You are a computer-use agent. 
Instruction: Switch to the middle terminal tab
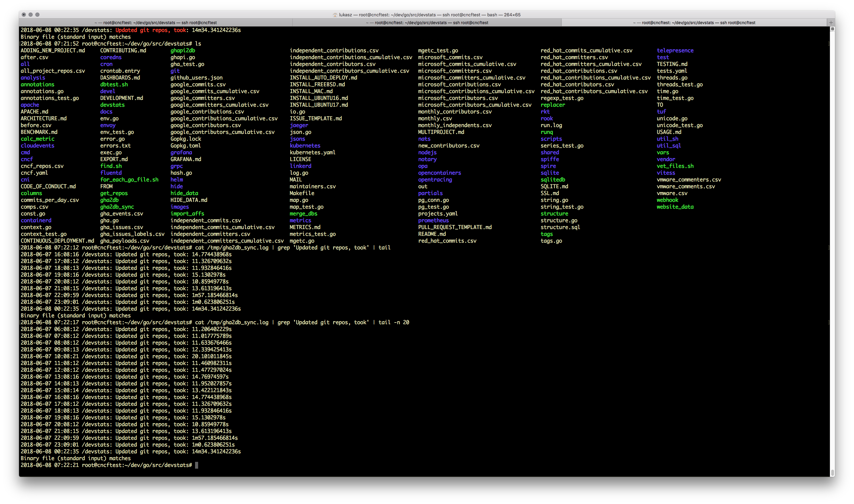(427, 22)
